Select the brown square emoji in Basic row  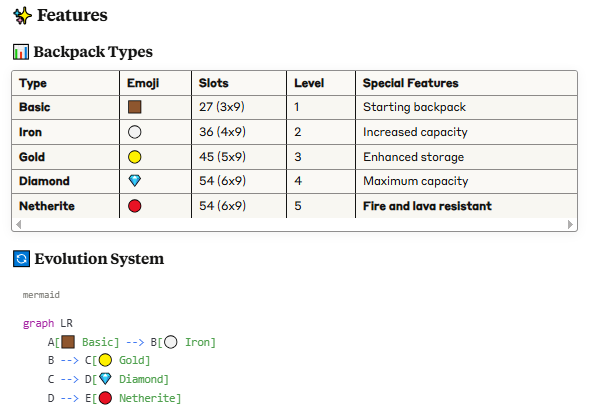[135, 107]
